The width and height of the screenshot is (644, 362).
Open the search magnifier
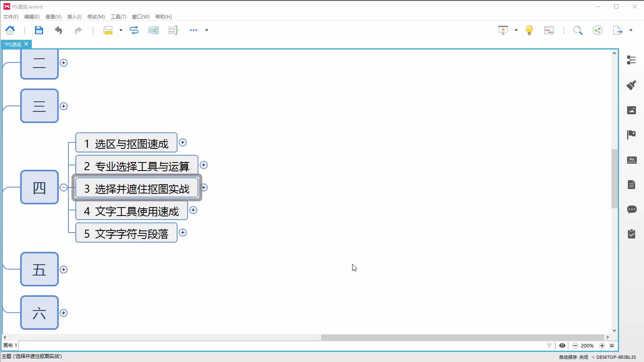pos(578,30)
